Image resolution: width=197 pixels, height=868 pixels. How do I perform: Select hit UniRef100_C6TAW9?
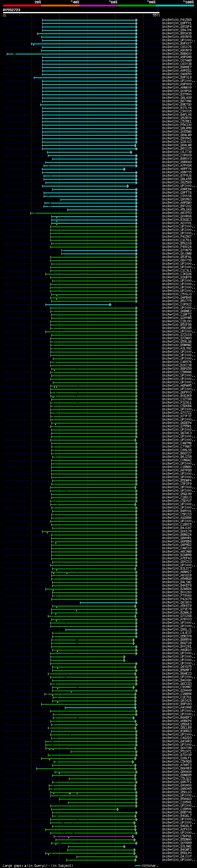pos(177,61)
